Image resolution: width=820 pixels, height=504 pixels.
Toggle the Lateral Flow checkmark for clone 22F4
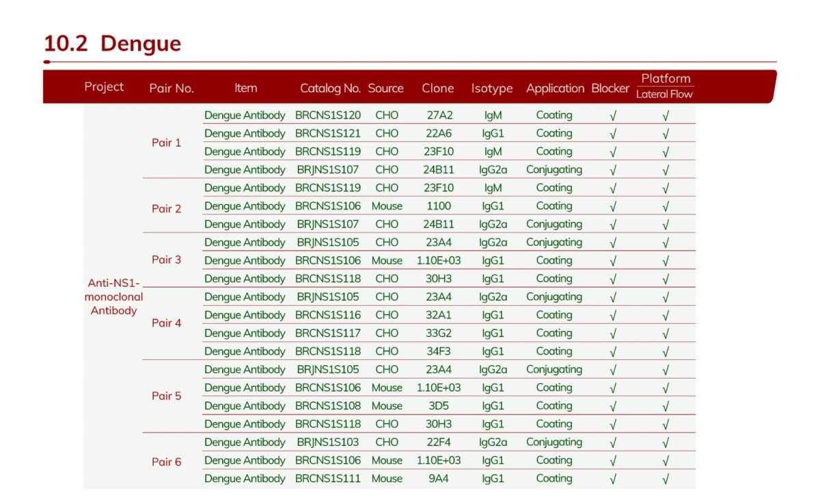pyautogui.click(x=665, y=442)
